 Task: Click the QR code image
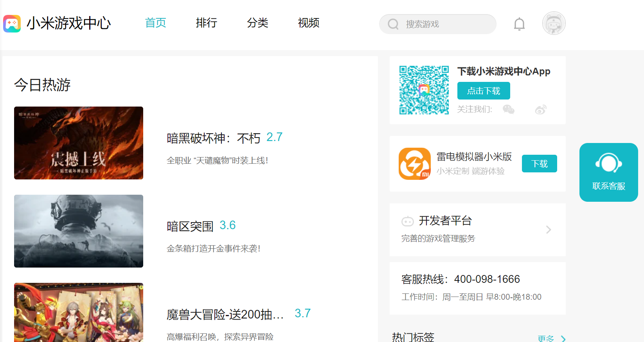click(424, 90)
